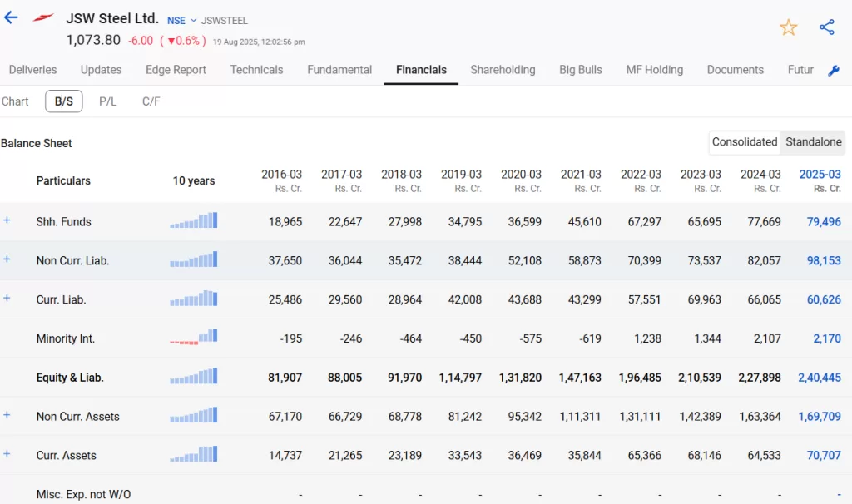The width and height of the screenshot is (852, 504).
Task: Click Non Curr. Assets 2025-03 value 1,69,709
Action: pos(820,417)
